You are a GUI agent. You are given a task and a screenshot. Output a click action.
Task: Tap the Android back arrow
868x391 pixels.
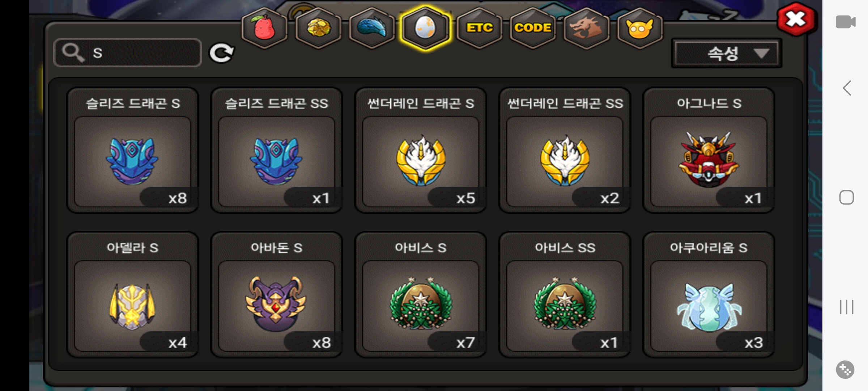click(x=847, y=88)
